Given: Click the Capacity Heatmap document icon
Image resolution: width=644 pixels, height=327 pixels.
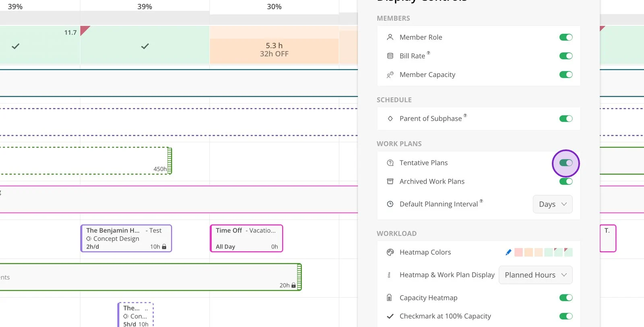Looking at the screenshot, I should tap(389, 298).
